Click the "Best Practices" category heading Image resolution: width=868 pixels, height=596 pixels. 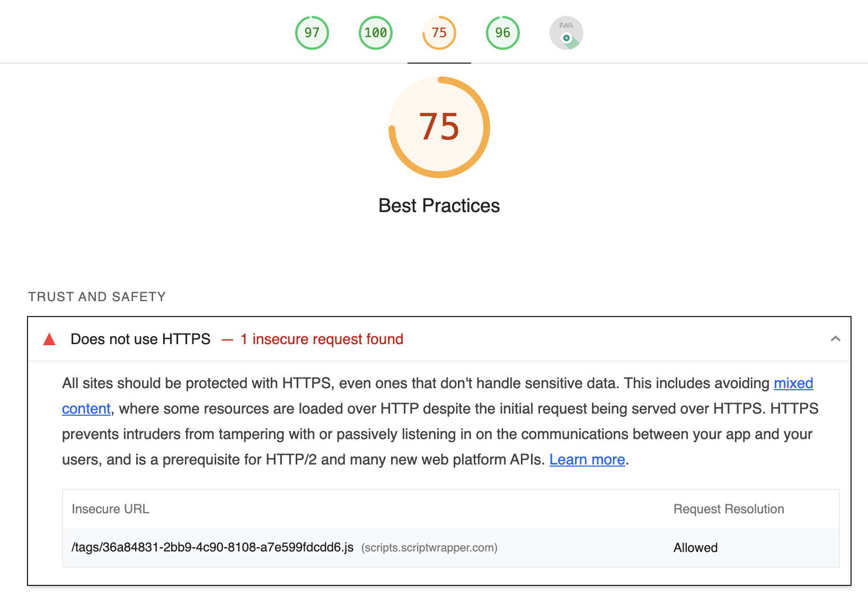pos(439,206)
